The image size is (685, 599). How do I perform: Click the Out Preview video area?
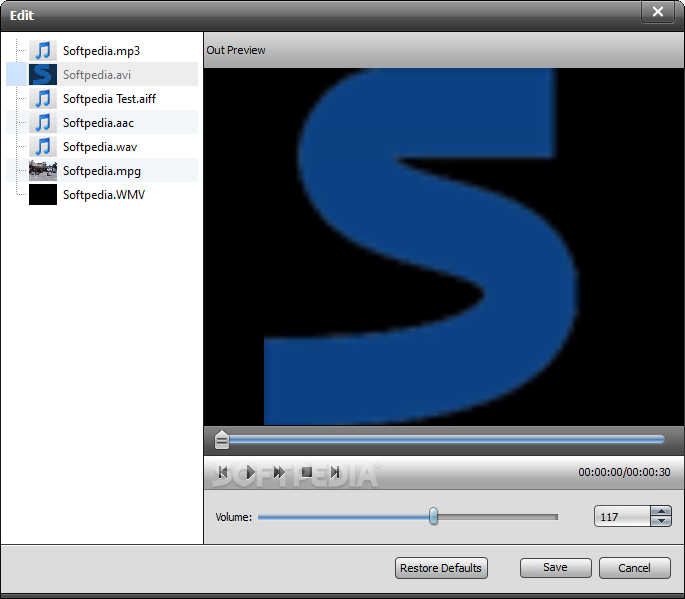pos(444,246)
